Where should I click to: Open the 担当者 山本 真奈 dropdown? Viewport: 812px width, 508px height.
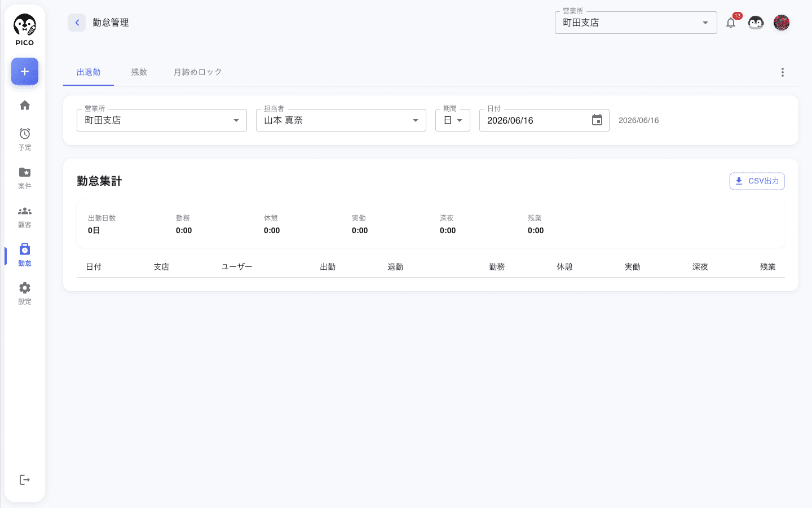click(x=341, y=120)
